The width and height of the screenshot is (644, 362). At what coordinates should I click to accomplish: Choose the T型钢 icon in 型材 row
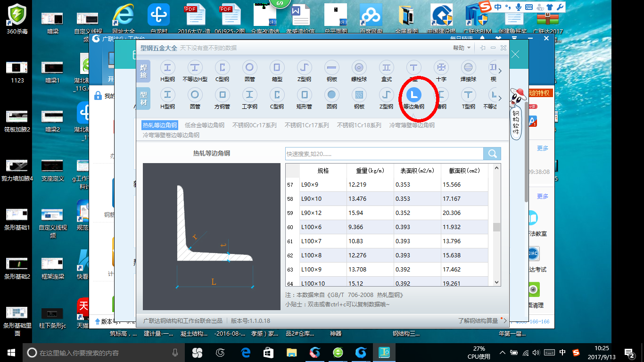(468, 95)
